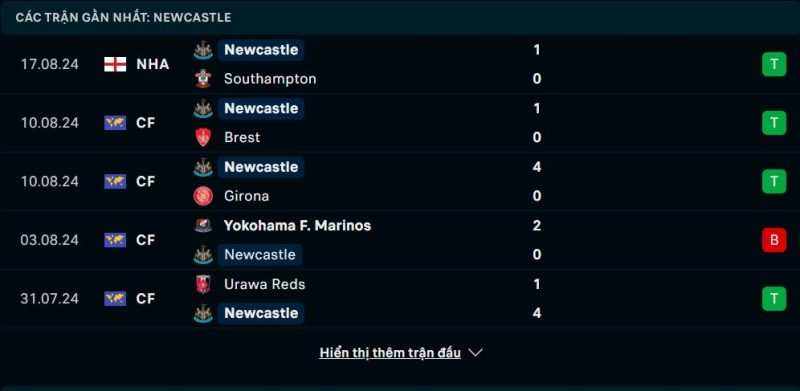Select the highlighted Newcastle name in Brest match
Screen dimensions: 800x391
261,108
